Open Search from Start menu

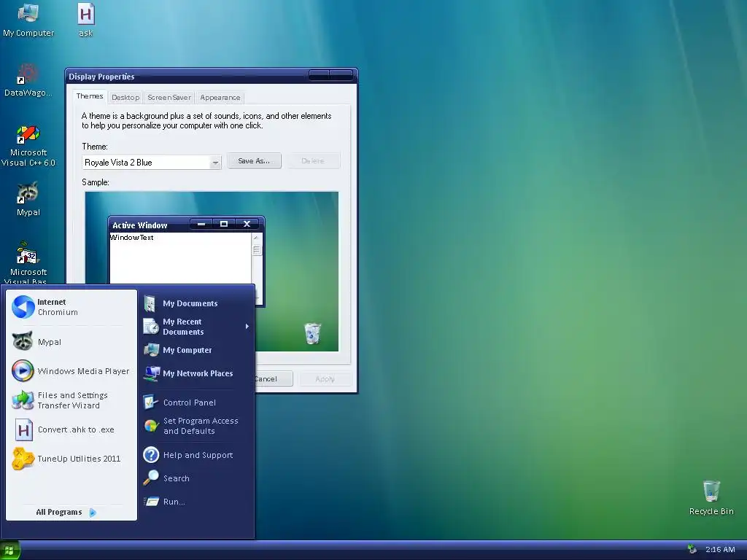coord(196,478)
